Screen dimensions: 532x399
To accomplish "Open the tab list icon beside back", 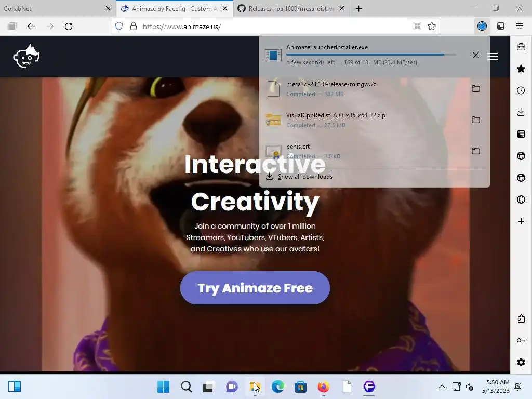I will (12, 26).
